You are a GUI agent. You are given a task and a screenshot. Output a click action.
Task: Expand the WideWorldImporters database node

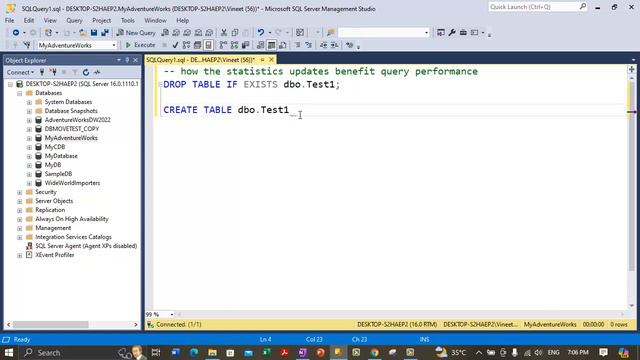coord(29,183)
